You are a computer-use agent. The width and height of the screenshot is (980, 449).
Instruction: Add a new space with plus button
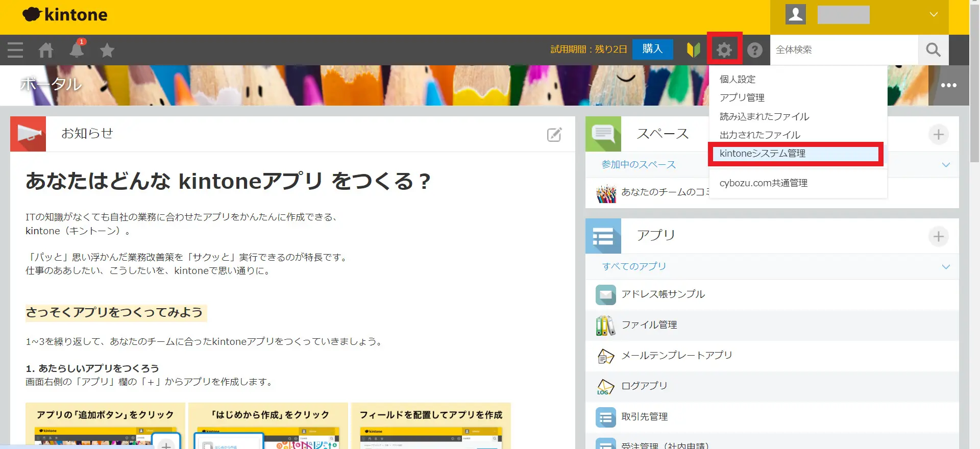(938, 134)
